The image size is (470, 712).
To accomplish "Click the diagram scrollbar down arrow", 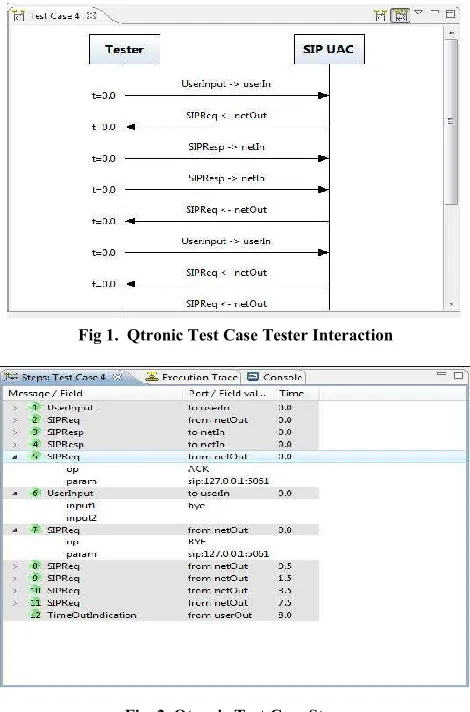I will (x=451, y=304).
